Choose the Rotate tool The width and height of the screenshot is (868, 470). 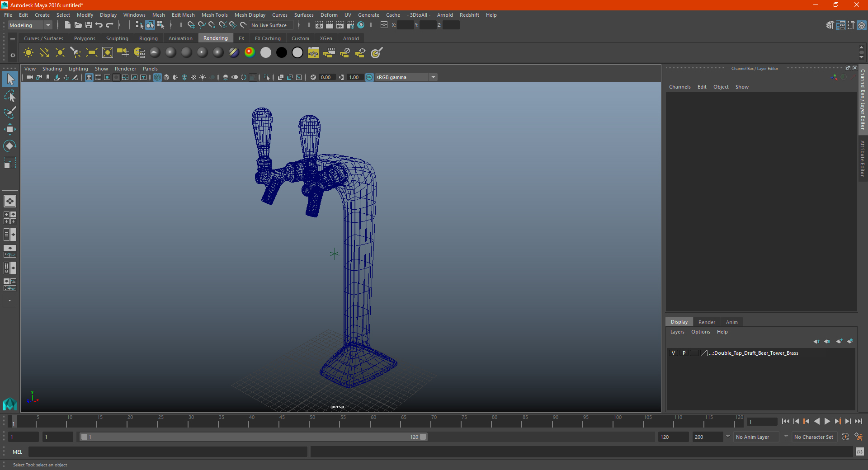[x=10, y=146]
